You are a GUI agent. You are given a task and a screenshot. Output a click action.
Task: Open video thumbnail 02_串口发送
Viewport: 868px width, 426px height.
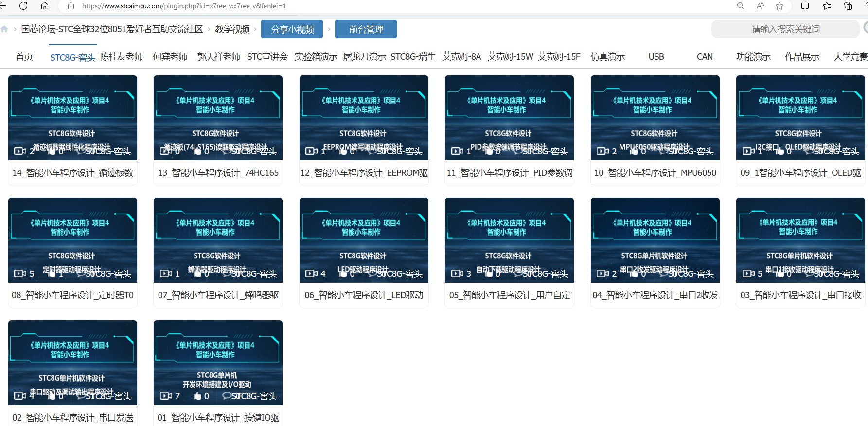click(72, 362)
